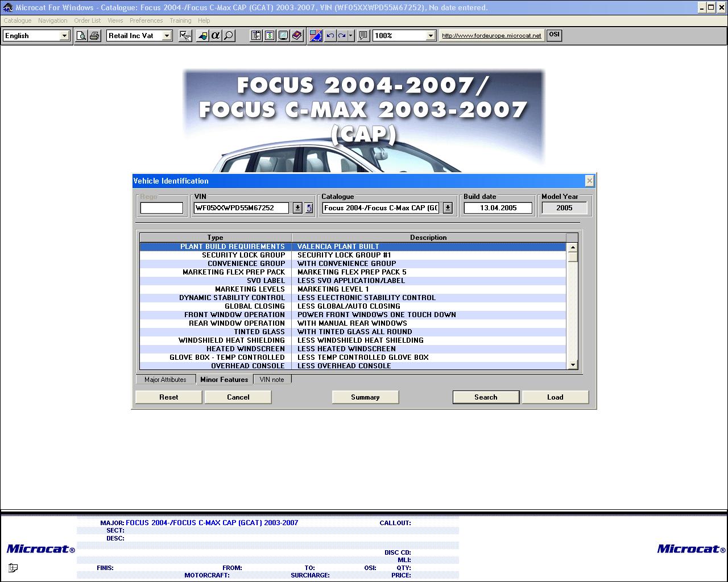Image resolution: width=728 pixels, height=582 pixels.
Task: Click the Build date input field
Action: coord(498,208)
